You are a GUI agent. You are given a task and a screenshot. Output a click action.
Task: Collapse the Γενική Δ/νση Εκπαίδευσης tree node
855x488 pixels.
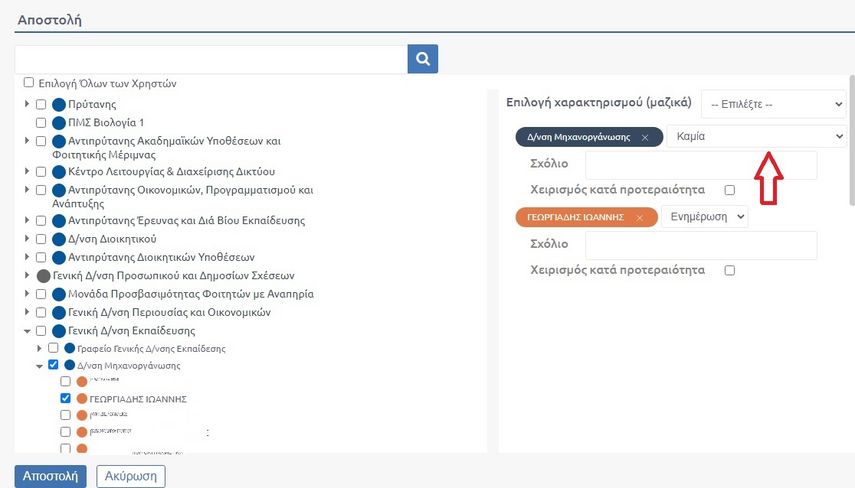click(27, 331)
